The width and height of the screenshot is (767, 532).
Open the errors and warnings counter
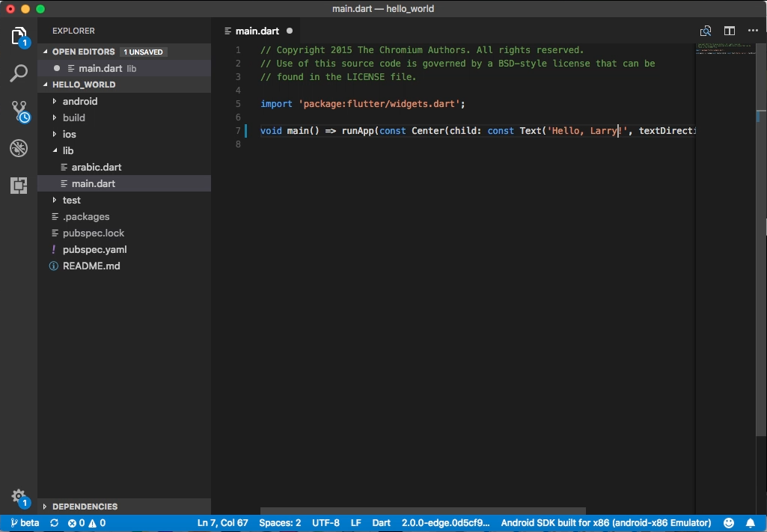87,523
